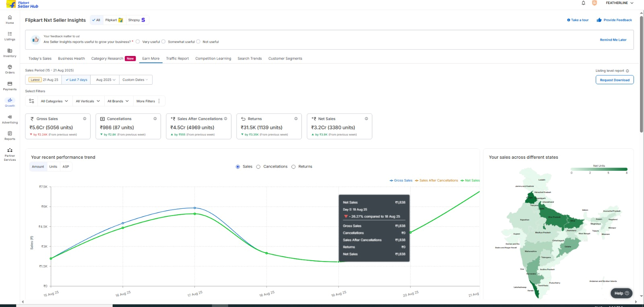Open Listings in the sidebar

pyautogui.click(x=10, y=36)
